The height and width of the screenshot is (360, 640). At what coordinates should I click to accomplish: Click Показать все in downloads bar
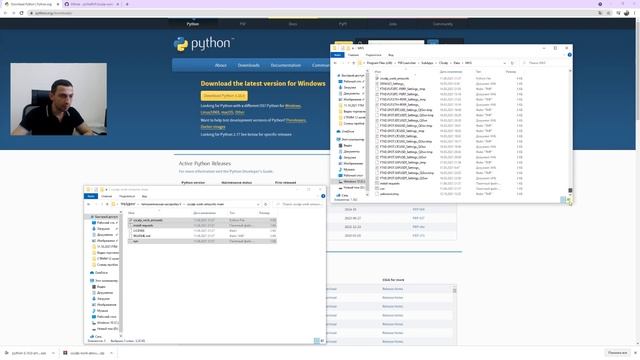617,353
